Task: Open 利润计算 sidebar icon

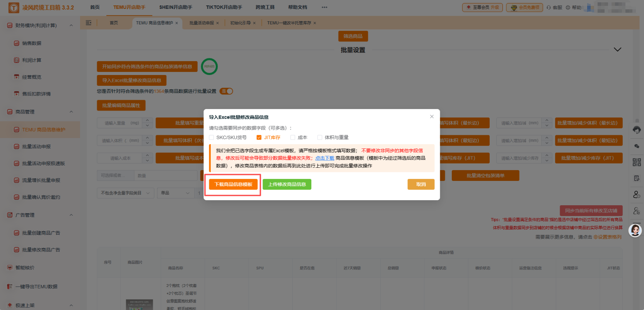Action: 17,60
